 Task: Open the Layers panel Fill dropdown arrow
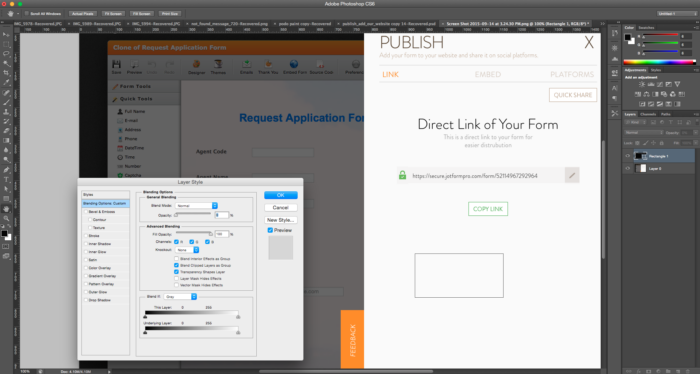click(x=695, y=143)
